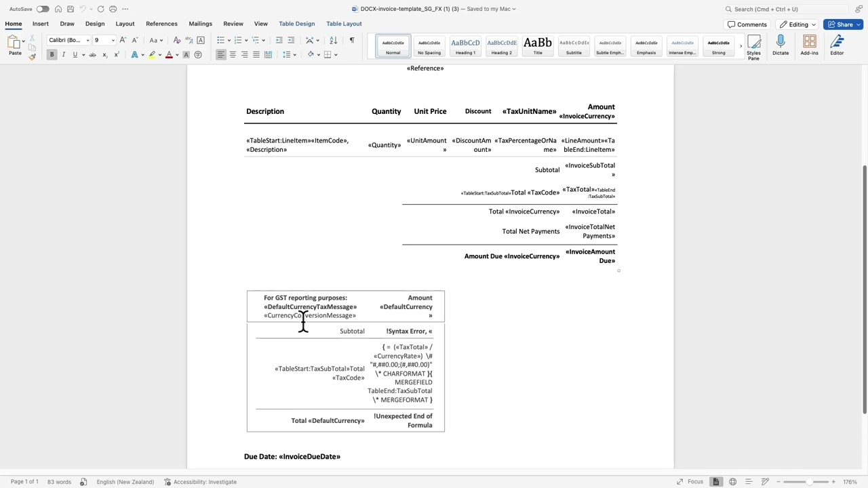Toggle Italic formatting
Viewport: 868px width, 488px height.
click(x=63, y=54)
